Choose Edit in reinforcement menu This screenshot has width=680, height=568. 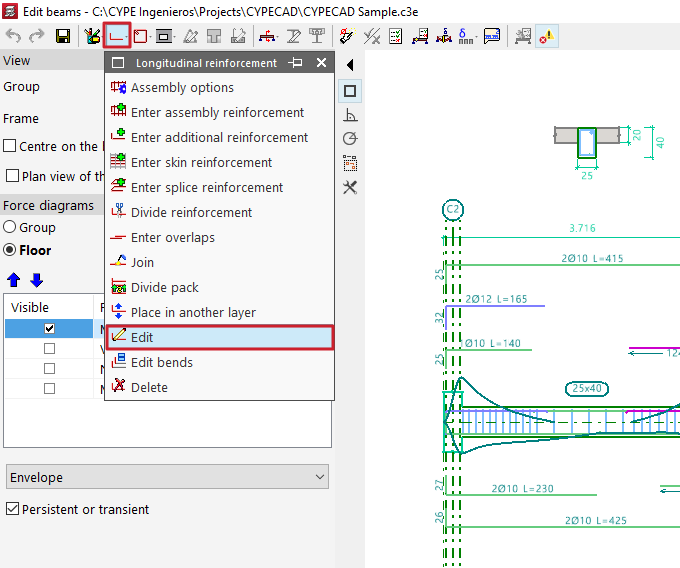pos(219,337)
